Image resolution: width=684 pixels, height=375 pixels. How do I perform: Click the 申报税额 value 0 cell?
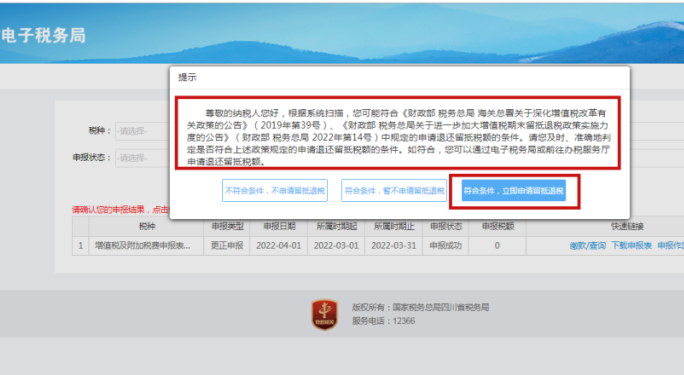(x=497, y=245)
